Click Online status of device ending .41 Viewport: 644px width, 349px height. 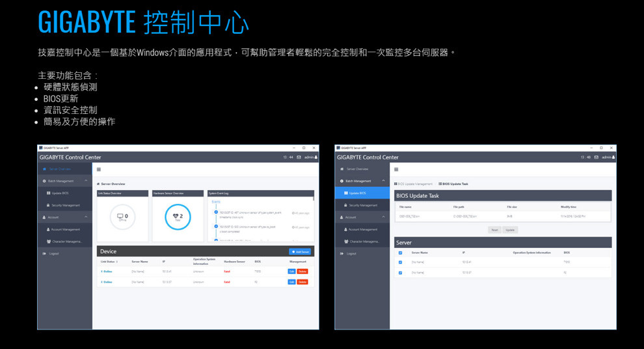[107, 272]
